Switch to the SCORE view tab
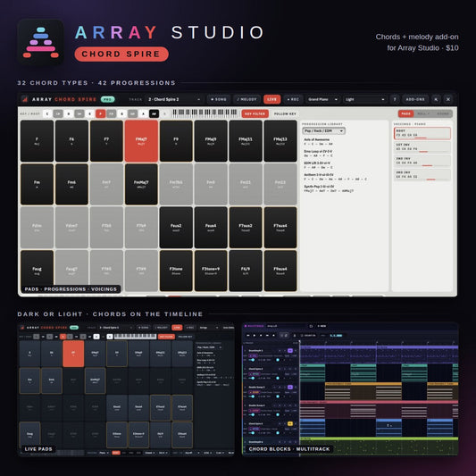Screen dimensions: 476x476 tap(443, 113)
